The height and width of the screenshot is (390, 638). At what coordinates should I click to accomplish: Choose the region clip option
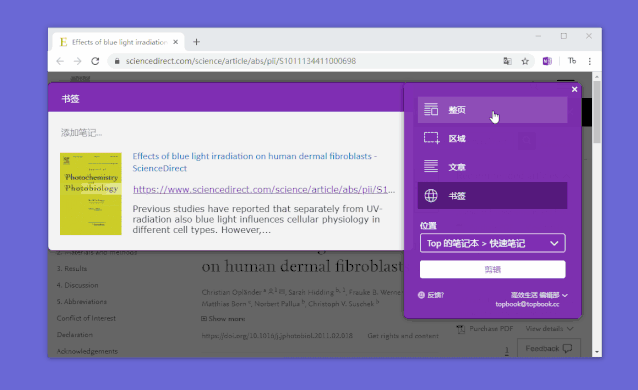click(492, 138)
